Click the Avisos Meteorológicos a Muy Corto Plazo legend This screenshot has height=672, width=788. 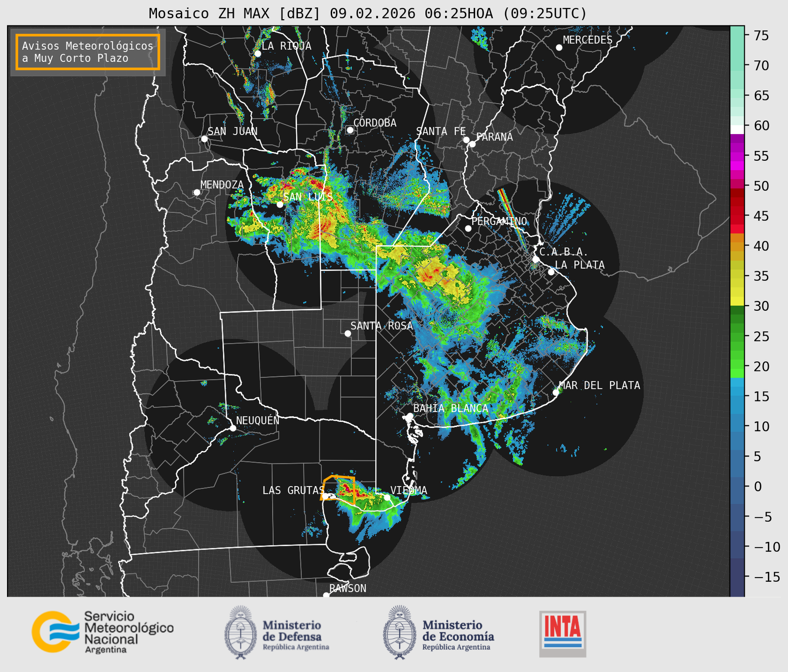[x=88, y=52]
